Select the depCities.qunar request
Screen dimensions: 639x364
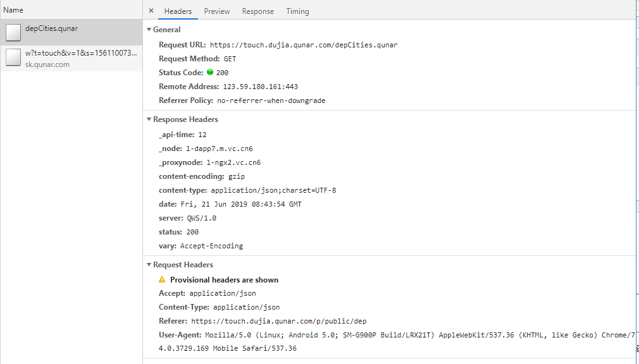[51, 28]
